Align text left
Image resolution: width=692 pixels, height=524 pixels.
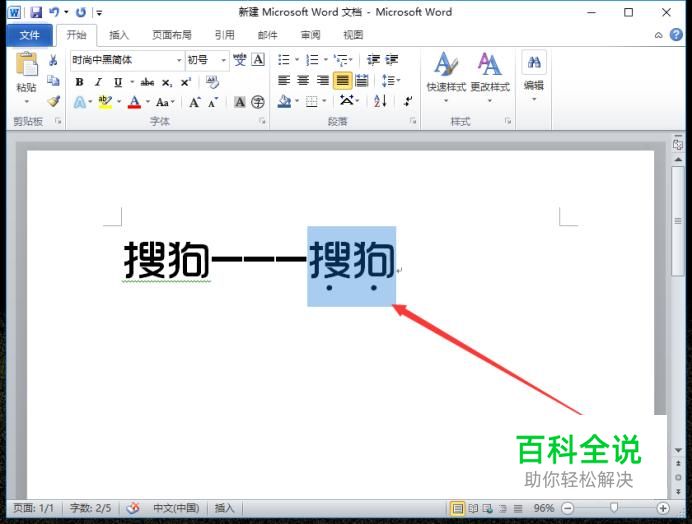click(284, 80)
